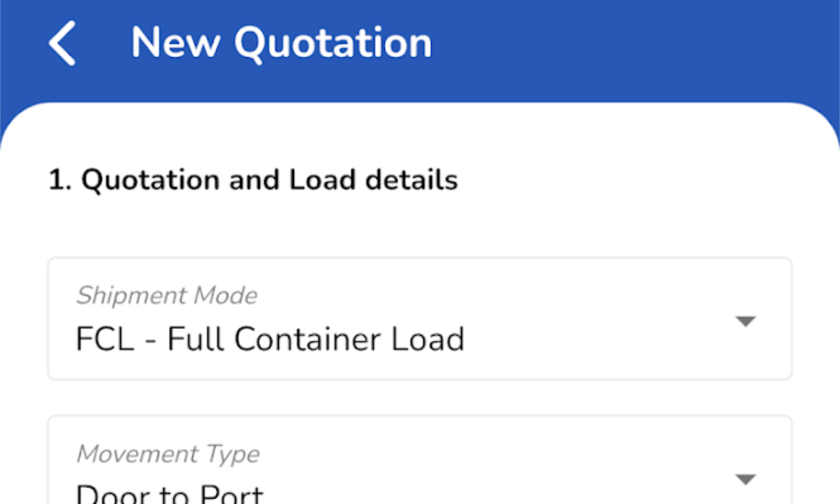
Task: Select FCL - Full Container Load value
Action: (270, 339)
